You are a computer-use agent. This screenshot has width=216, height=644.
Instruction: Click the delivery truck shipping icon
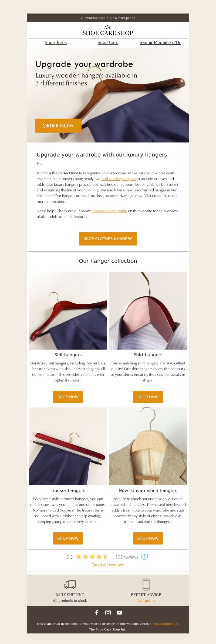(70, 584)
